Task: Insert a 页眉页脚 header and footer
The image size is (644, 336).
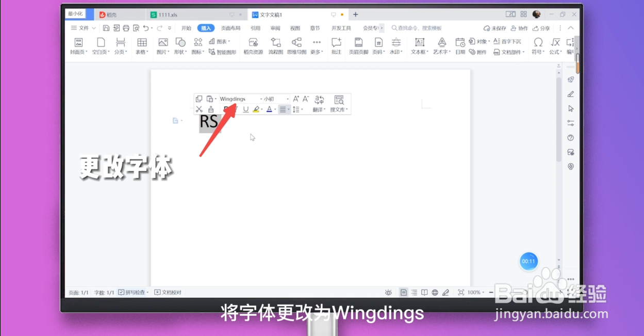Action: pos(359,45)
